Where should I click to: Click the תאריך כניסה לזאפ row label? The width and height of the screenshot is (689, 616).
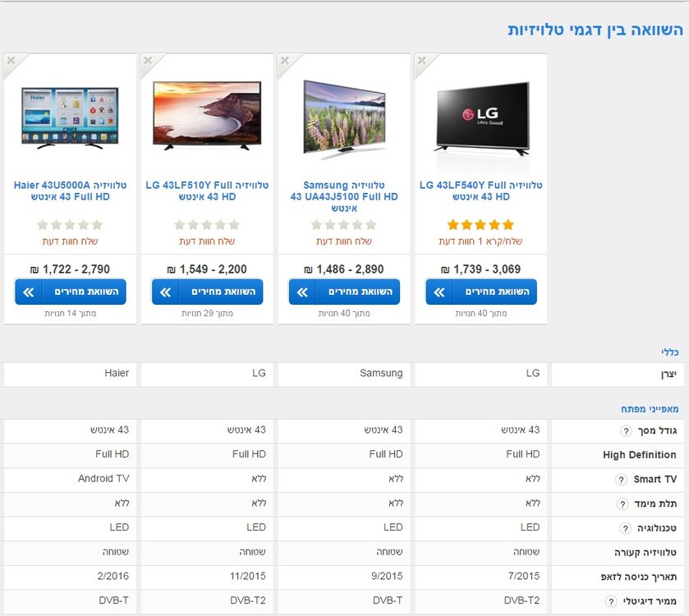(x=638, y=577)
